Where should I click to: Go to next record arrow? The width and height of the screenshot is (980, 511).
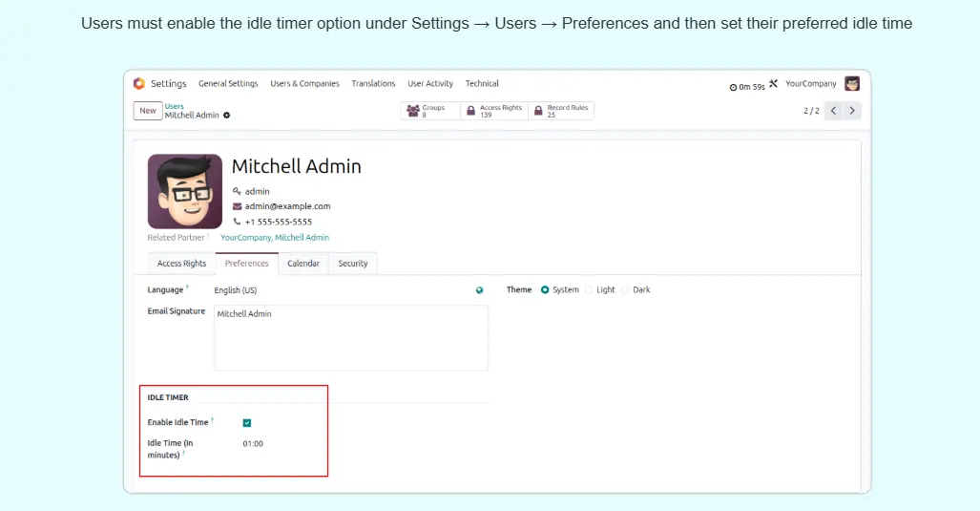tap(852, 111)
